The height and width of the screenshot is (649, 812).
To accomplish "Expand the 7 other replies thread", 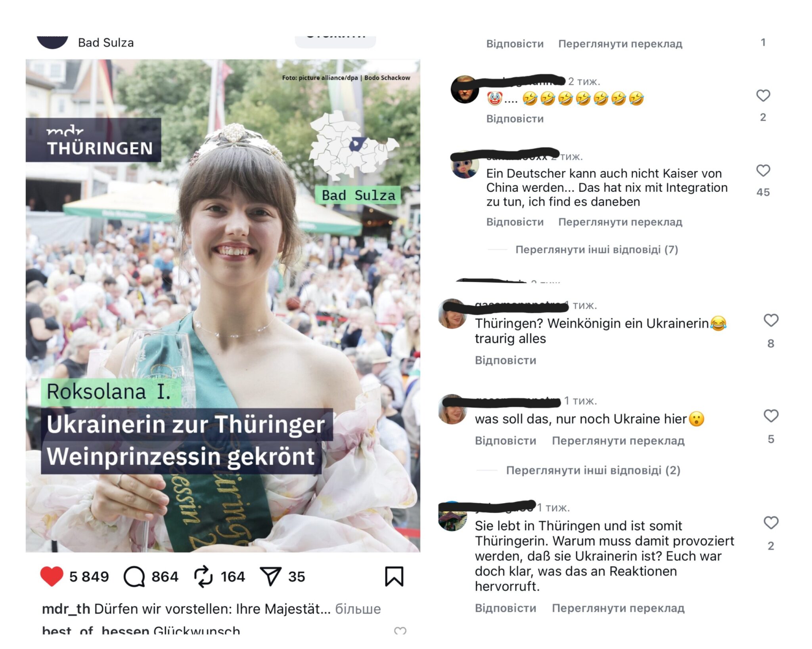I will (x=596, y=250).
